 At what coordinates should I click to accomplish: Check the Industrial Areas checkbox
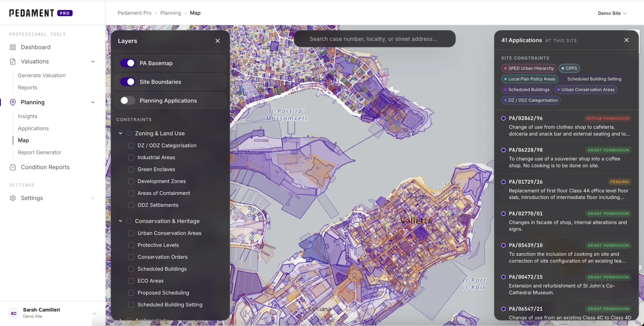coord(131,158)
